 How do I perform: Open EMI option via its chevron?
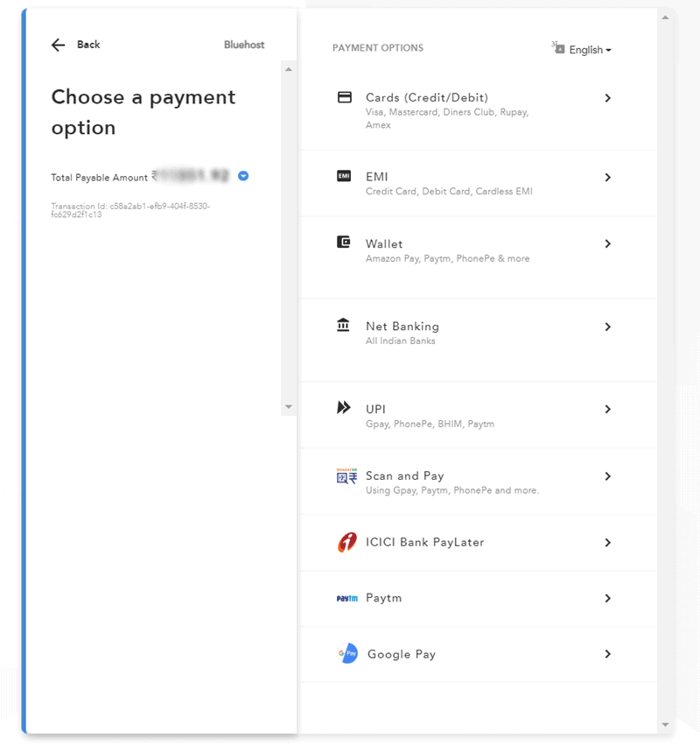[608, 177]
